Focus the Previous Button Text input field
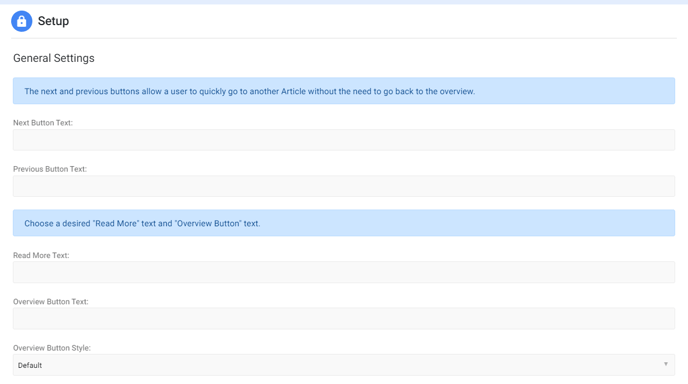The height and width of the screenshot is (384, 688). [x=344, y=186]
